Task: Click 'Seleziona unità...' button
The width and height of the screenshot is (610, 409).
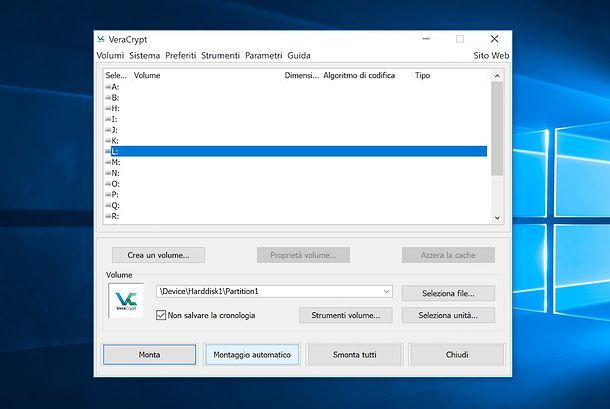Action: tap(448, 315)
